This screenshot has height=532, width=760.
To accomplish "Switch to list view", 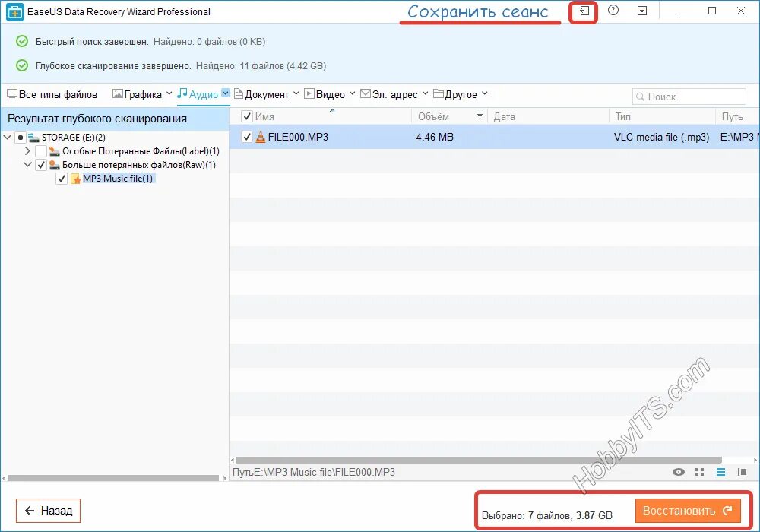I will (x=720, y=472).
